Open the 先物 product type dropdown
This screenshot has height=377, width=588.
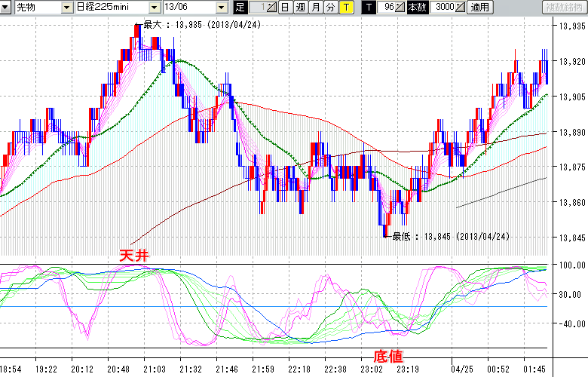tap(68, 8)
